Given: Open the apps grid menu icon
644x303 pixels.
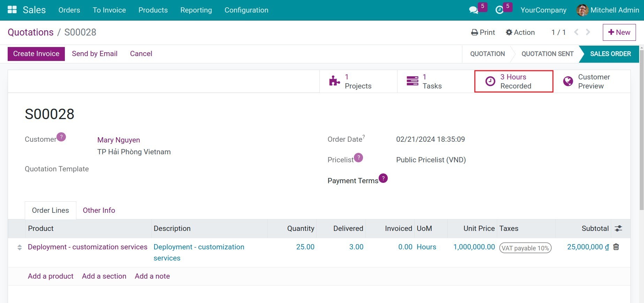Looking at the screenshot, I should [12, 10].
